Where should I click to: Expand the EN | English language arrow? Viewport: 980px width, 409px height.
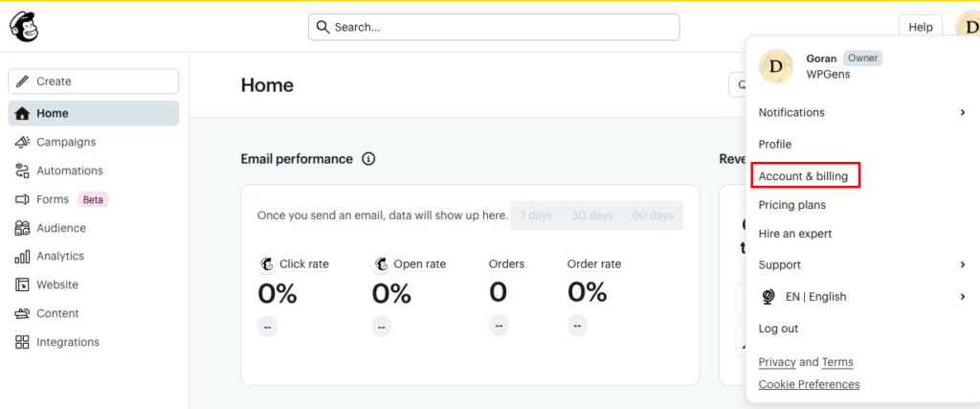(963, 297)
